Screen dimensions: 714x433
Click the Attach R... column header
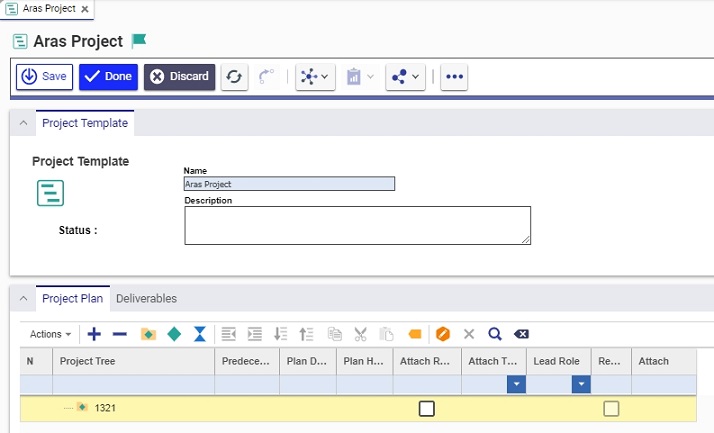427,362
